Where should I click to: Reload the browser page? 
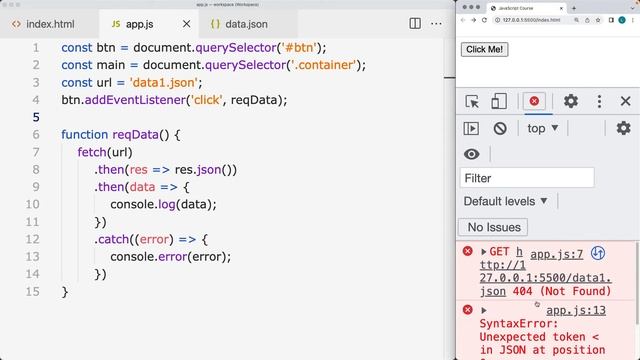coord(484,20)
